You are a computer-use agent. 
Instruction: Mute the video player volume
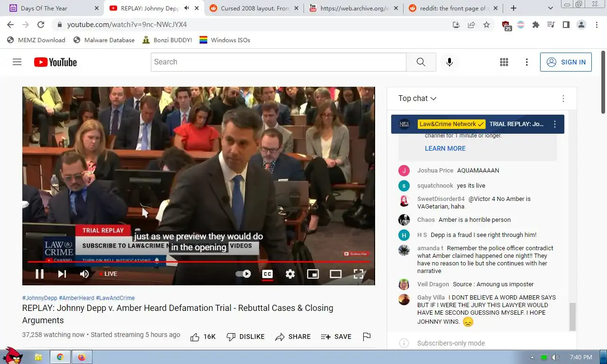tap(84, 274)
